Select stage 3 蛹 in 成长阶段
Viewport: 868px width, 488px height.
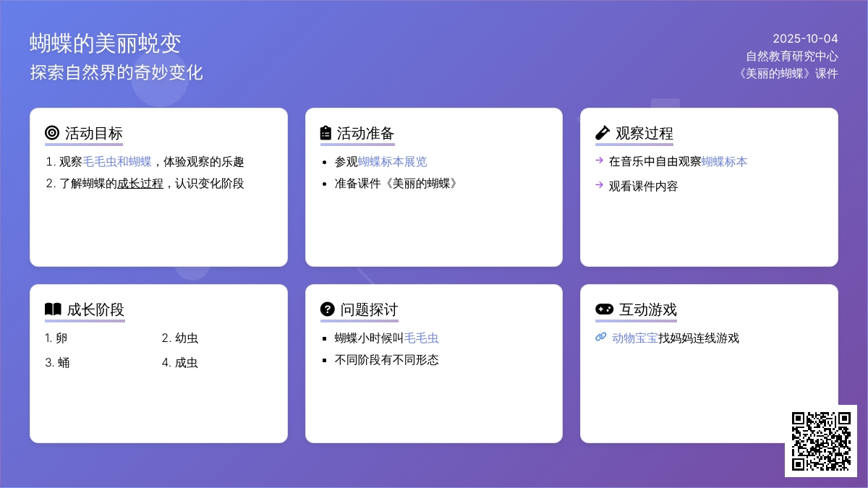58,363
